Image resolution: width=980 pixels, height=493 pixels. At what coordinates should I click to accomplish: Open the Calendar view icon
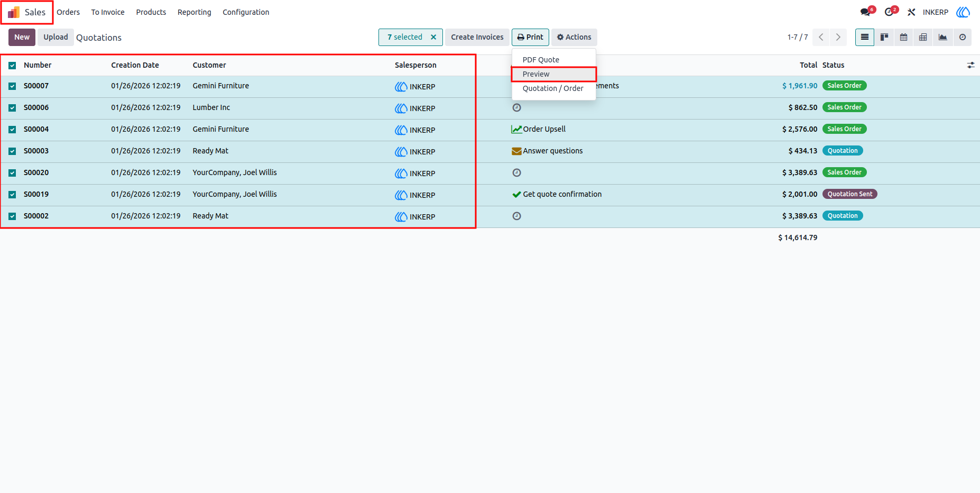pyautogui.click(x=904, y=37)
